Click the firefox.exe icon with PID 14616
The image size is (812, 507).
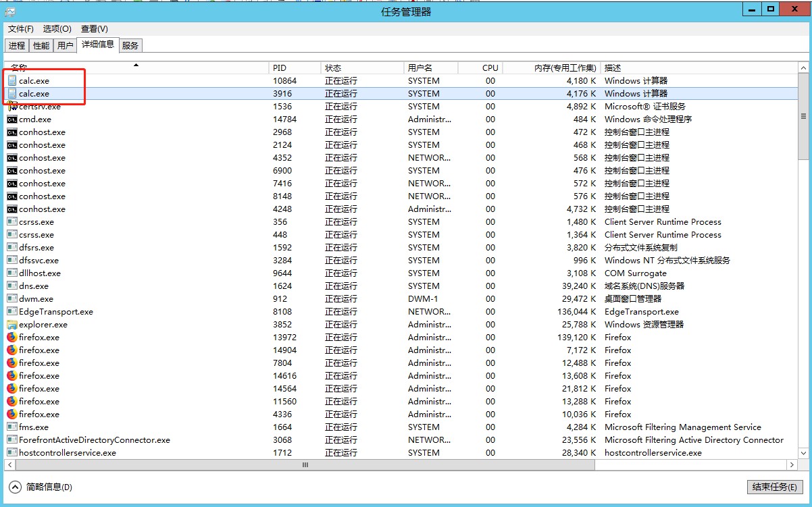[12, 375]
